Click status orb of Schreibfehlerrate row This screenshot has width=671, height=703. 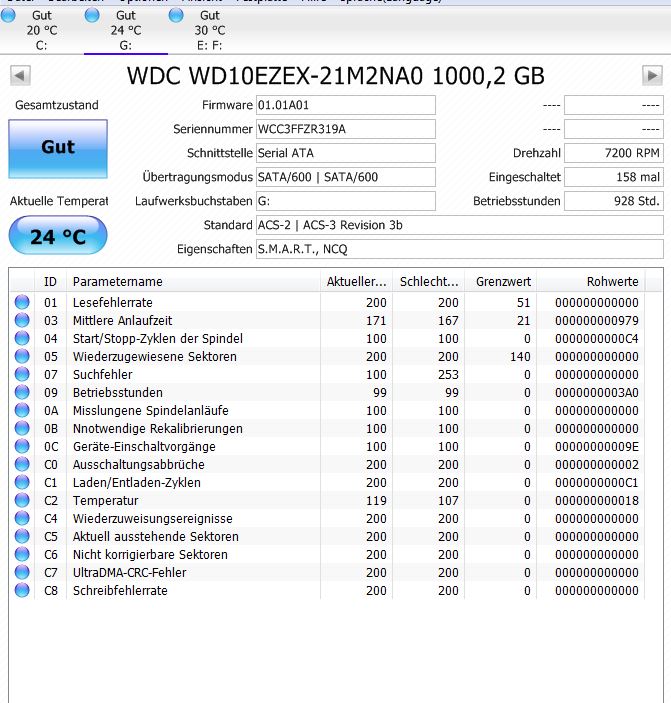point(22,590)
